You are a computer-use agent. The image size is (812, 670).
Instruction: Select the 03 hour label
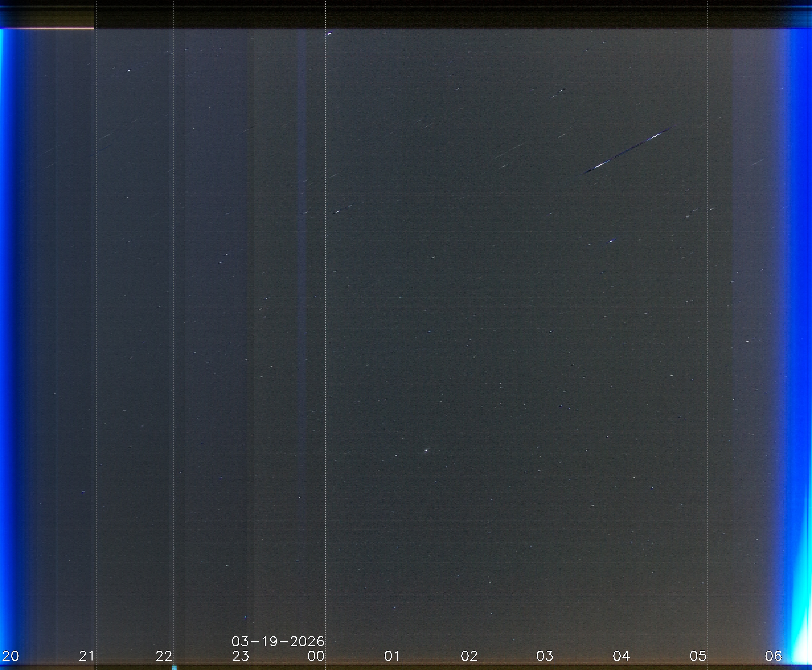(545, 656)
